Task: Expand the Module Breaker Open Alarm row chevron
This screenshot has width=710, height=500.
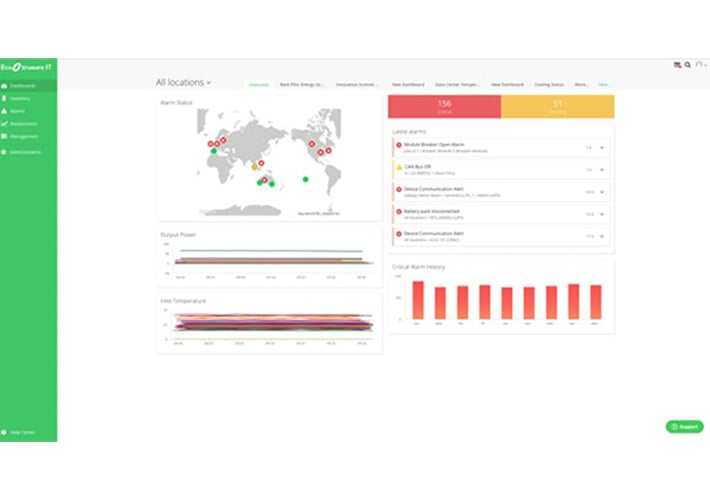Action: [602, 148]
